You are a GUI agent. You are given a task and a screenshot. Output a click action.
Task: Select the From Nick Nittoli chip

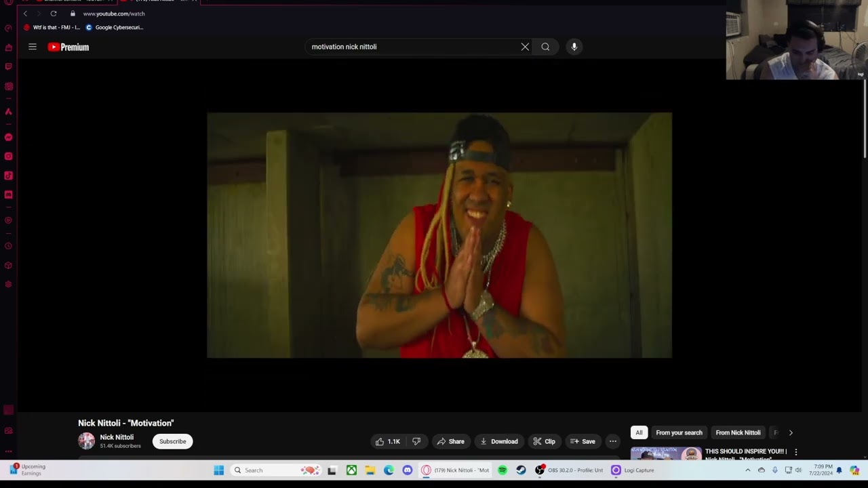[x=738, y=432]
